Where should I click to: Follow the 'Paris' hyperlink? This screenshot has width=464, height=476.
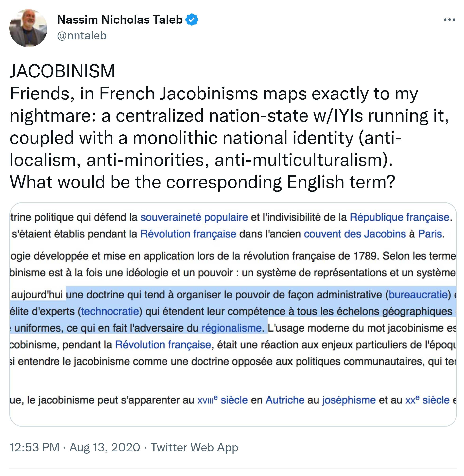click(x=430, y=234)
